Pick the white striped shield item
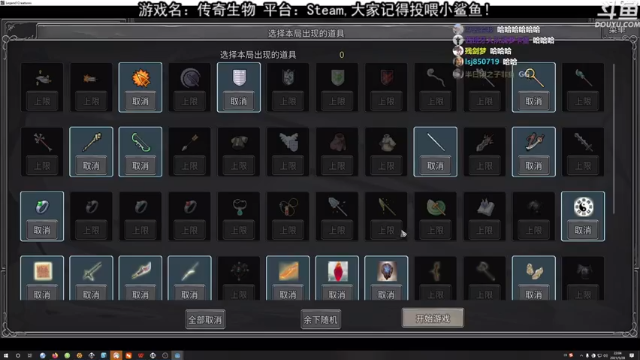 coord(239,78)
